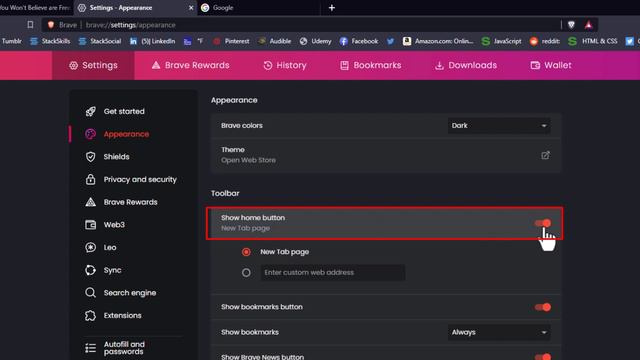
Task: Click the Get started rocket icon
Action: pyautogui.click(x=91, y=111)
